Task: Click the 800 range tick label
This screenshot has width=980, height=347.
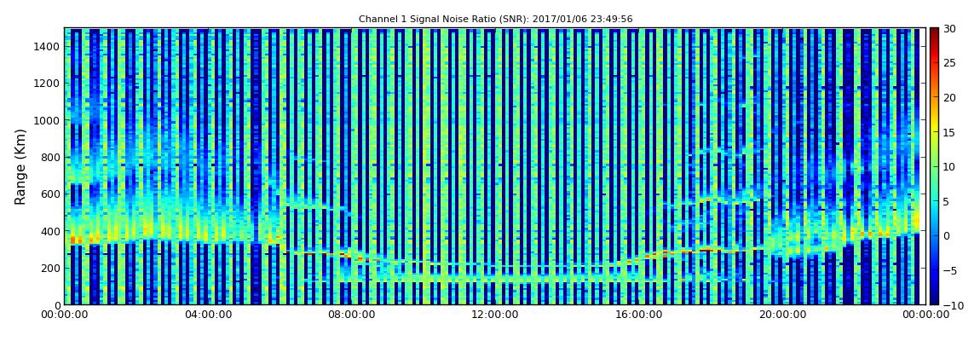Action: pos(50,157)
